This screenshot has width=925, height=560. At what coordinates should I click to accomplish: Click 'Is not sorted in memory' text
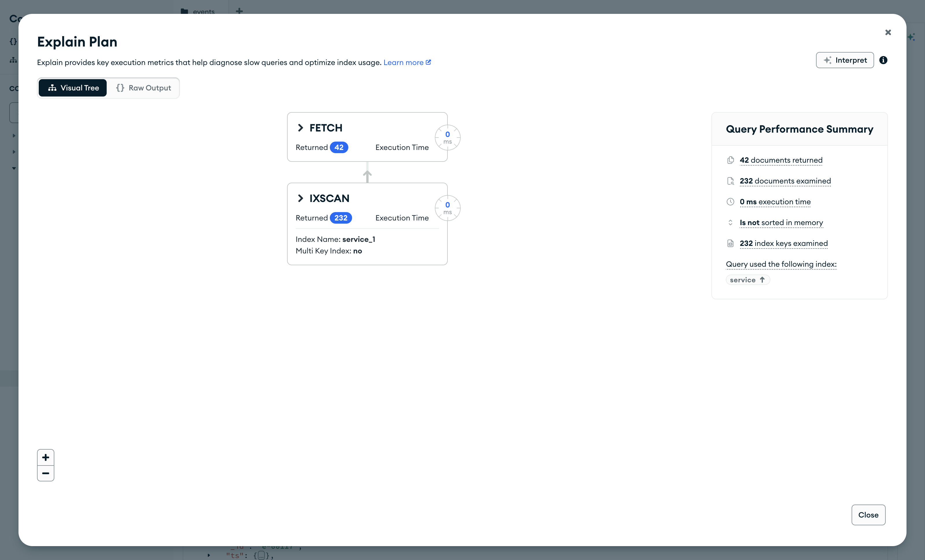pos(781,222)
